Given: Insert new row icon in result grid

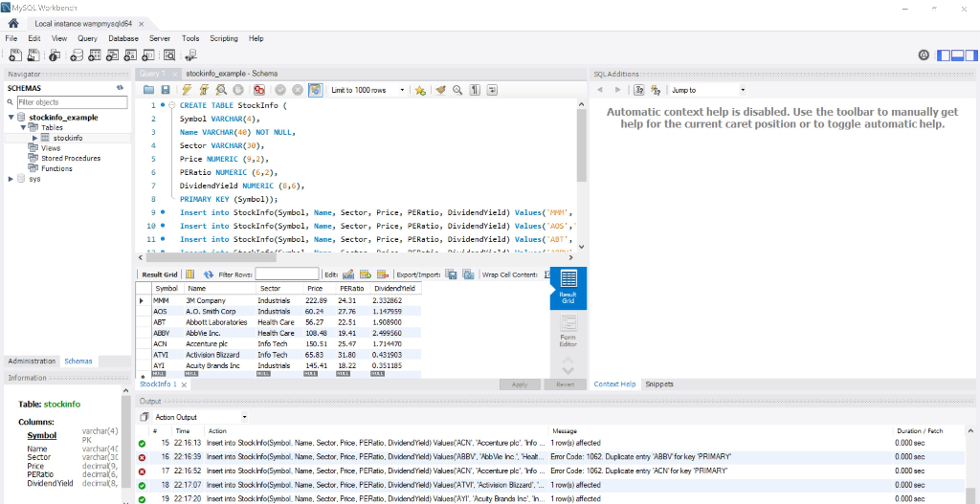Looking at the screenshot, I should 366,274.
